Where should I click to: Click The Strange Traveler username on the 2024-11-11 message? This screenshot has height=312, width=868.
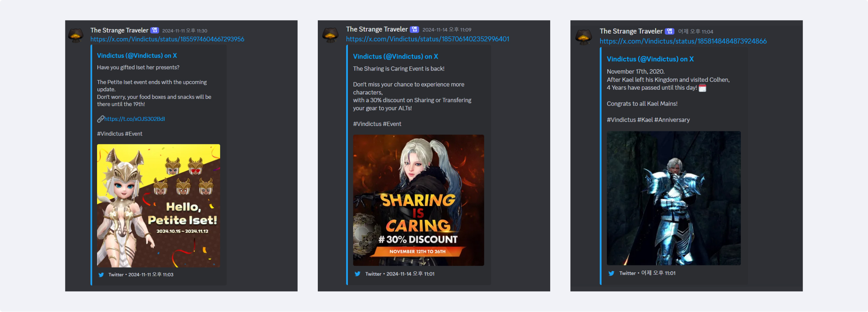coord(119,30)
